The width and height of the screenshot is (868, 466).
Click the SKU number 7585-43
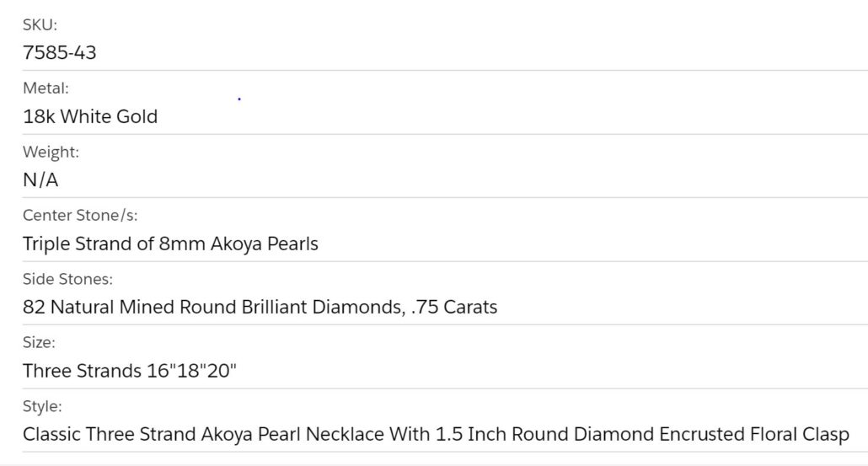point(60,52)
